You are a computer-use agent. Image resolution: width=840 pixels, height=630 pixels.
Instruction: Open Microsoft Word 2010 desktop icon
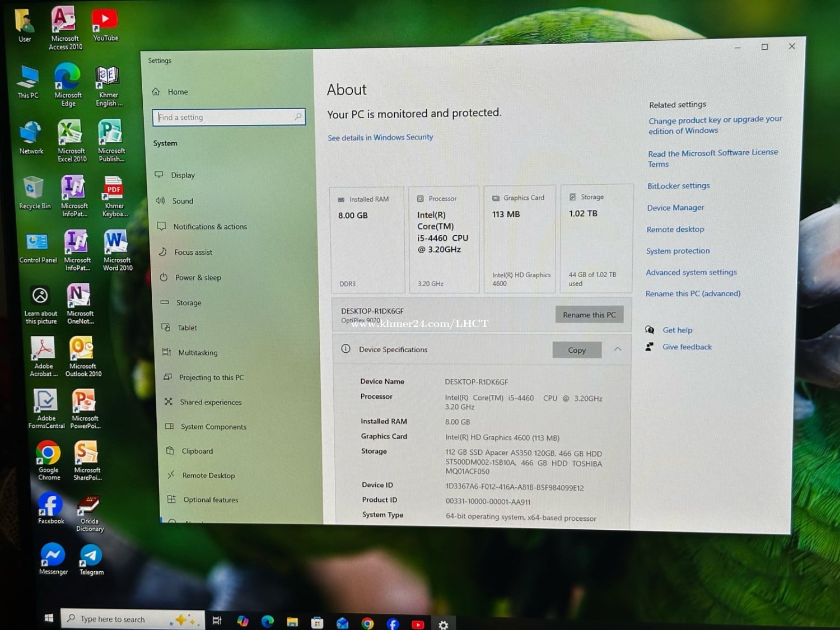tap(116, 244)
